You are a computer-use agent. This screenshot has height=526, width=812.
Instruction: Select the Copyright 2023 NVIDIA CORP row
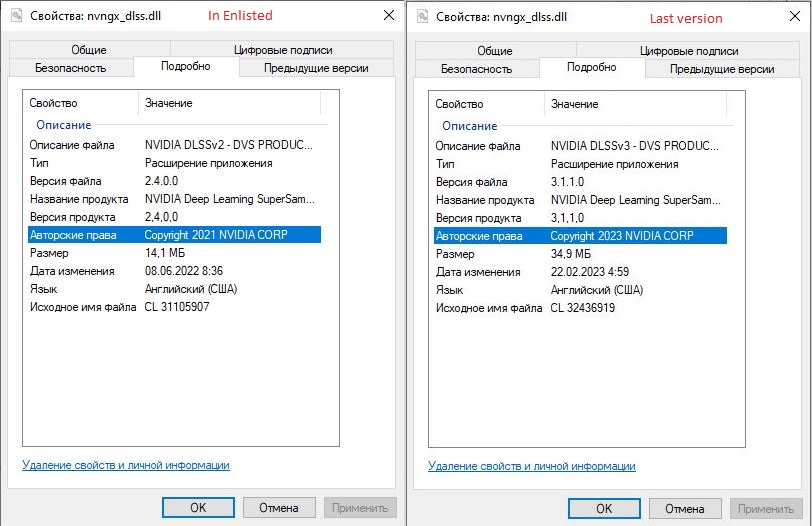(579, 236)
